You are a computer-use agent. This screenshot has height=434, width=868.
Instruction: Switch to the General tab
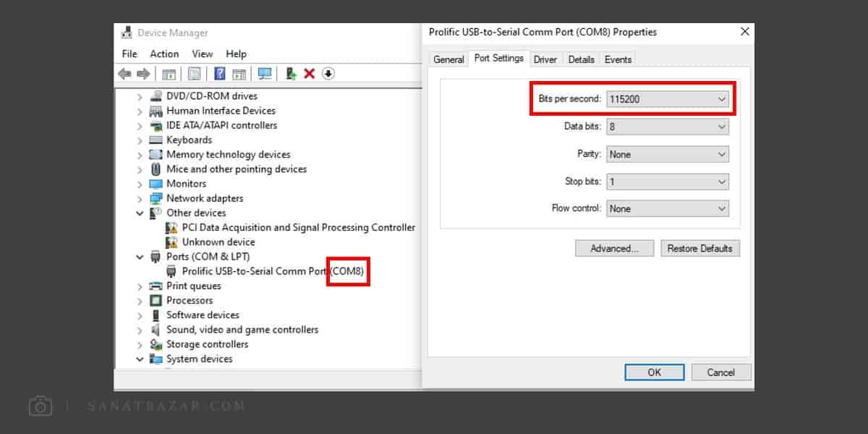point(448,59)
